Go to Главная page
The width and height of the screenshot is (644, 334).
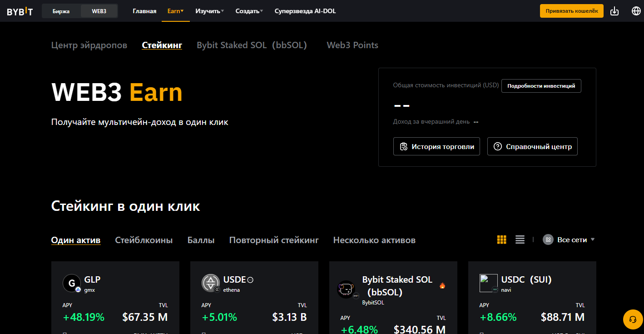click(144, 11)
